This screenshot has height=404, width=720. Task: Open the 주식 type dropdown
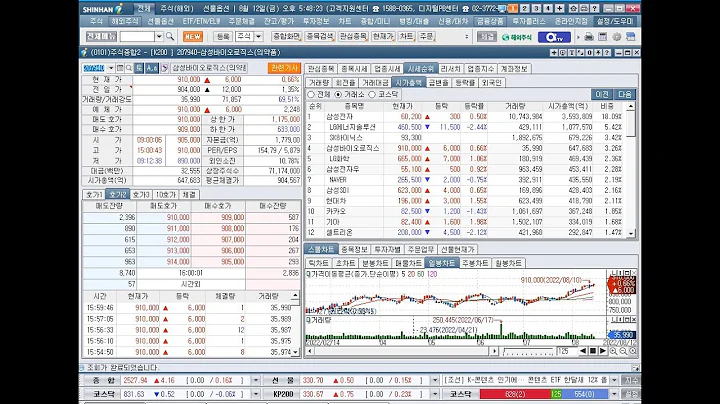(259, 36)
